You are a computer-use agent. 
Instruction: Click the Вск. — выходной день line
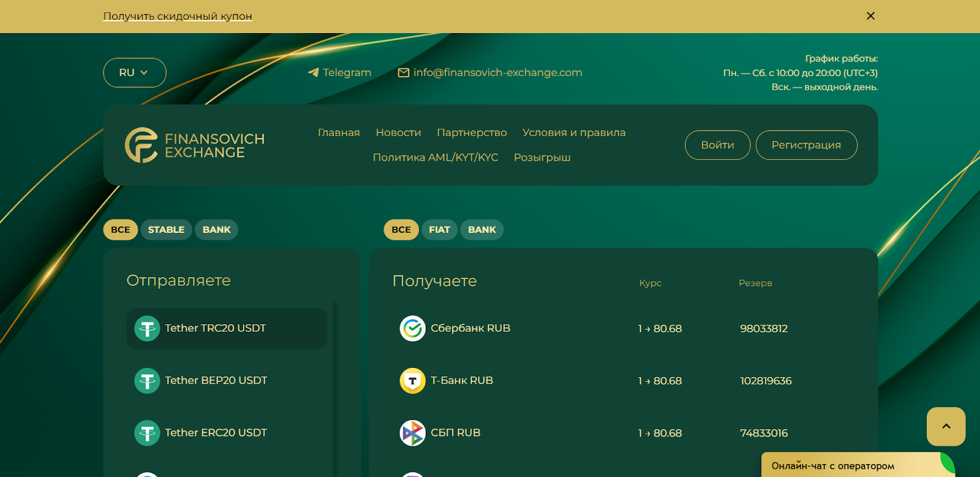(824, 87)
